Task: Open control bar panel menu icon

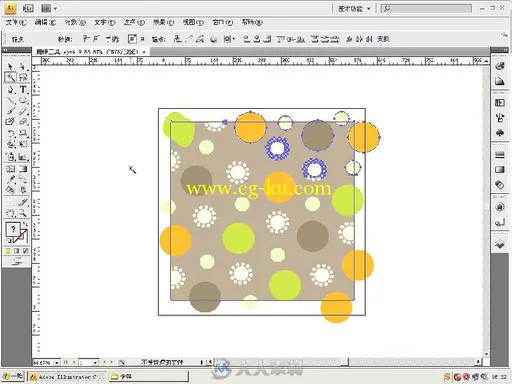Action: click(x=504, y=34)
